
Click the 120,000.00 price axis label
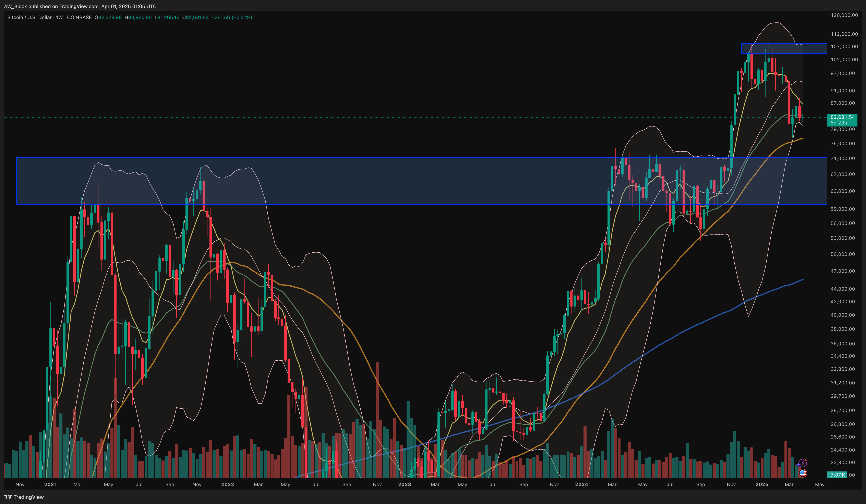tap(844, 15)
